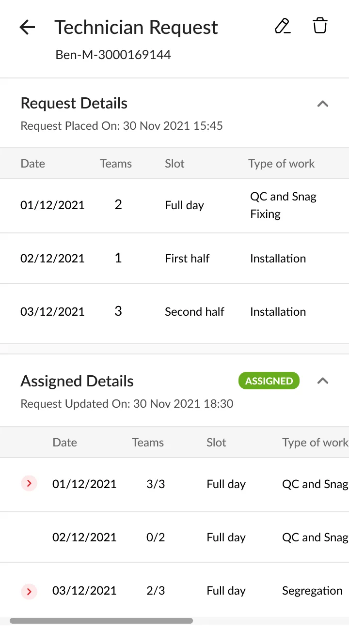Click the Slot column header in Assigned Details
The height and width of the screenshot is (644, 349).
pos(216,443)
